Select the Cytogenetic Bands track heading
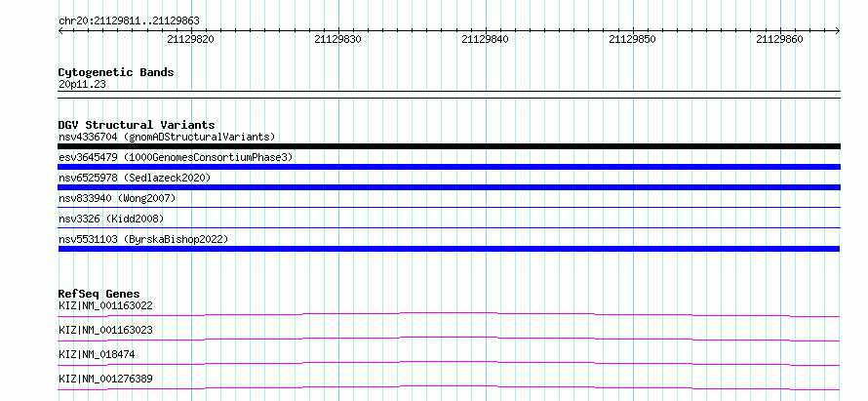Viewport: 868px width, 401px height. pos(116,72)
